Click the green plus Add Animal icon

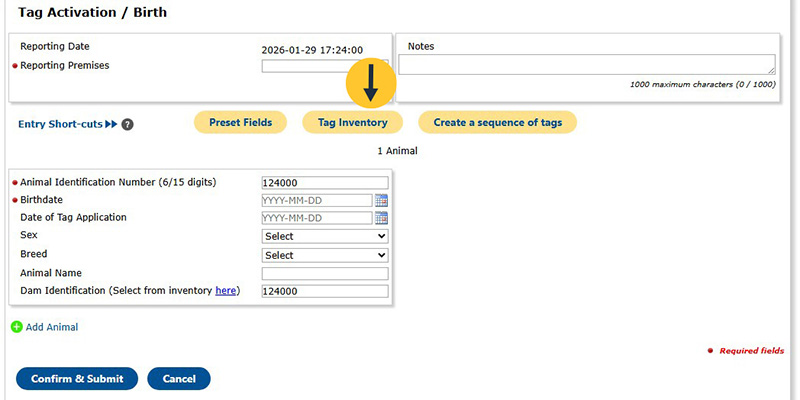pyautogui.click(x=16, y=327)
